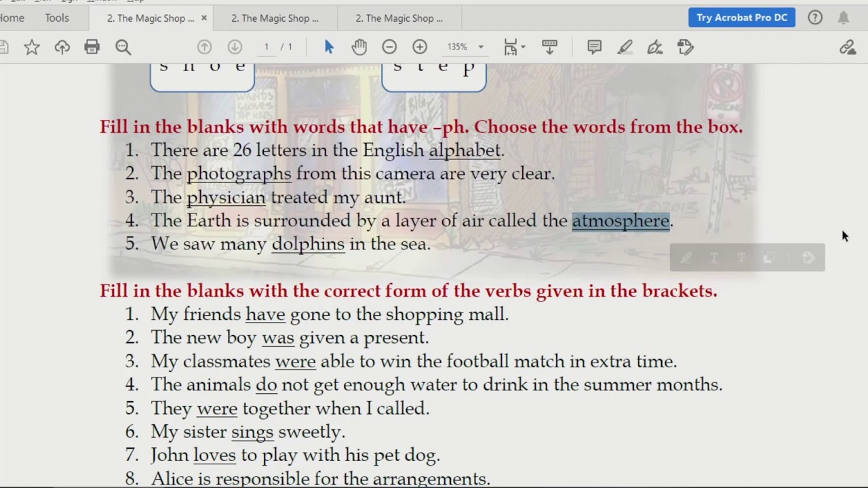Screen dimensions: 868x488
Task: Star this file with the star icon
Action: tap(32, 47)
